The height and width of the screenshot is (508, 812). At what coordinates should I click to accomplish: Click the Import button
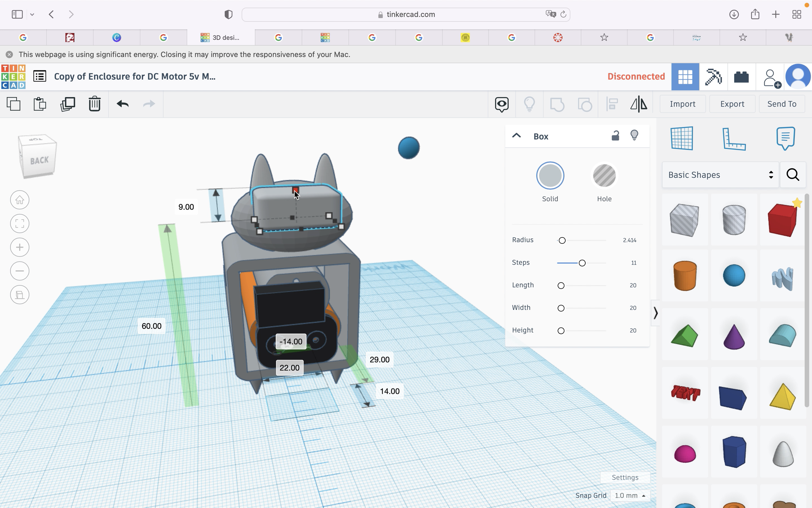click(682, 104)
